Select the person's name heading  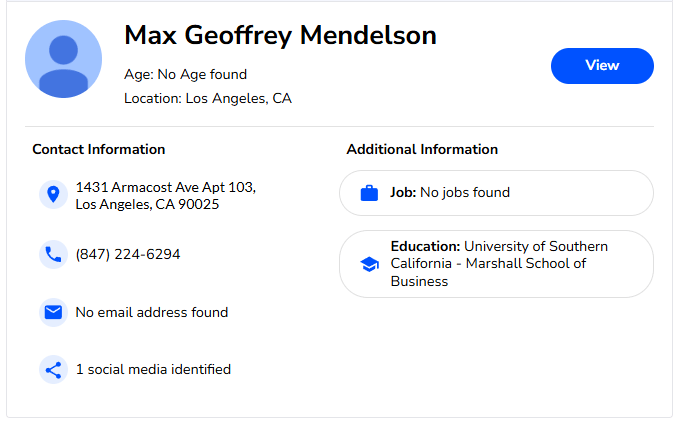pyautogui.click(x=280, y=36)
